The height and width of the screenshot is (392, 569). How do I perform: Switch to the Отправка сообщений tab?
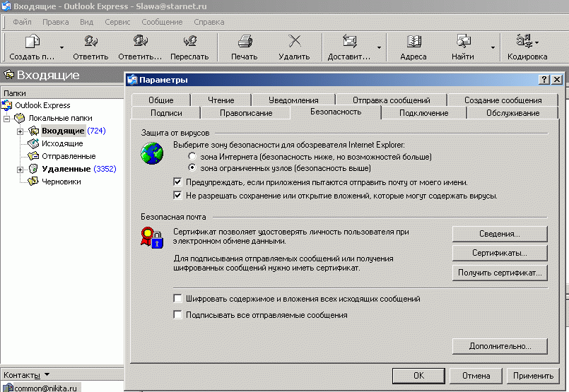[x=392, y=100]
